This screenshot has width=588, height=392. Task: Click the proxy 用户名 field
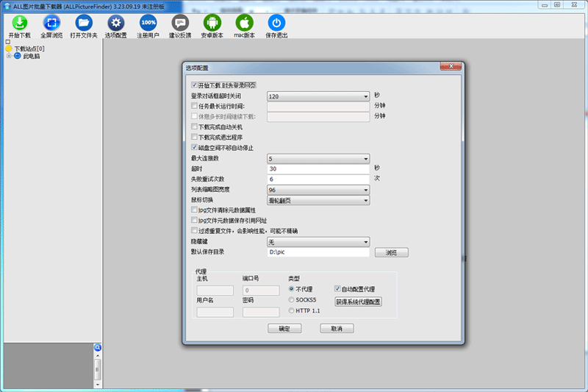[215, 312]
